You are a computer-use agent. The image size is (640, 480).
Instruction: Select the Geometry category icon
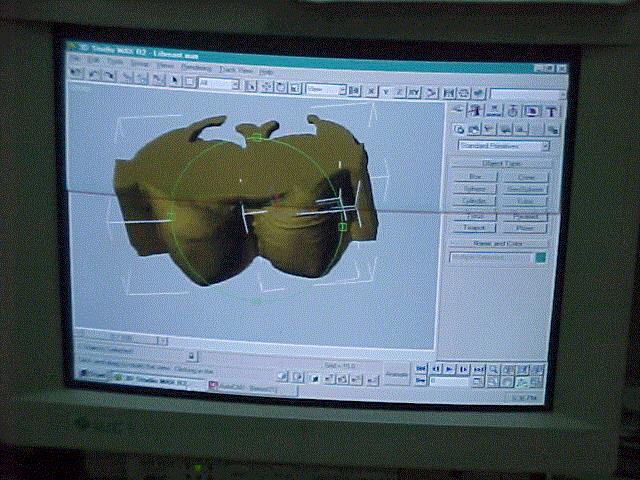click(x=458, y=128)
